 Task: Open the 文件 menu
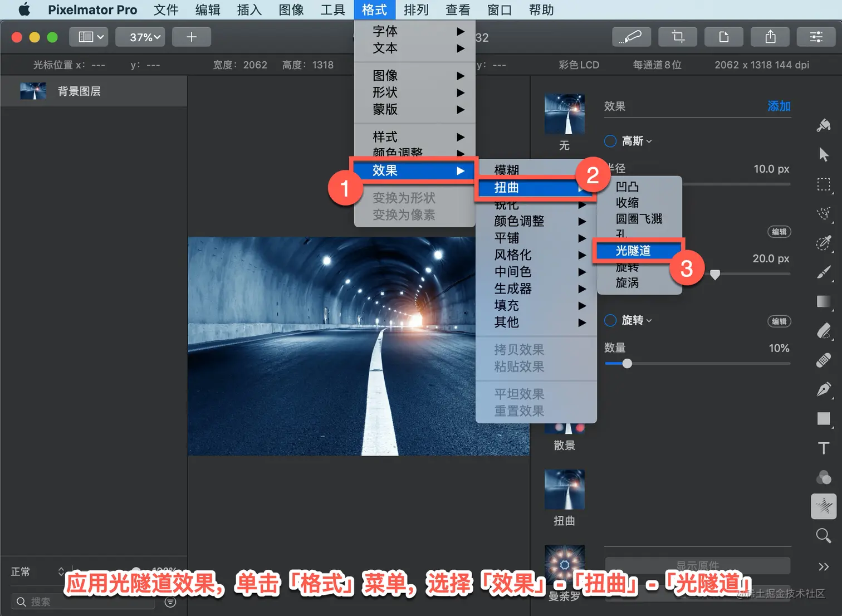tap(166, 9)
